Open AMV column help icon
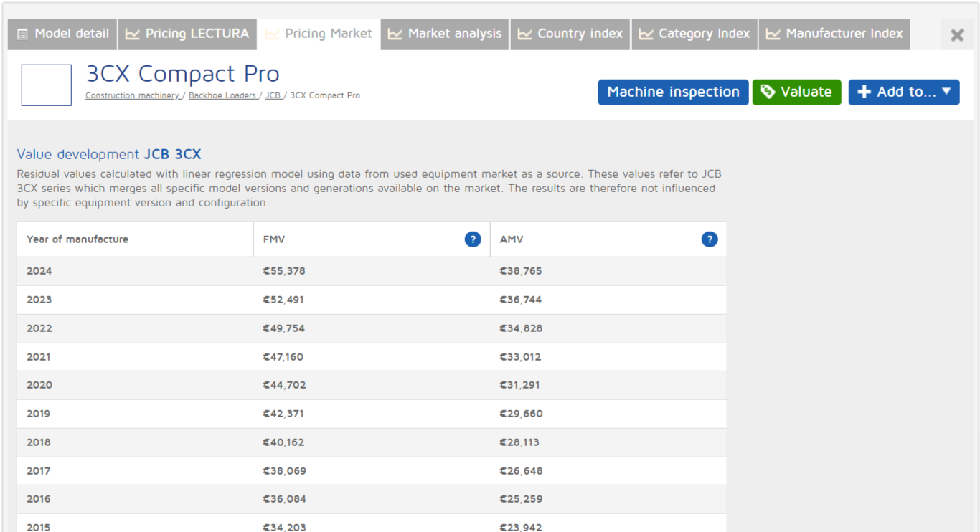Screen dimensions: 980x532 coord(710,239)
